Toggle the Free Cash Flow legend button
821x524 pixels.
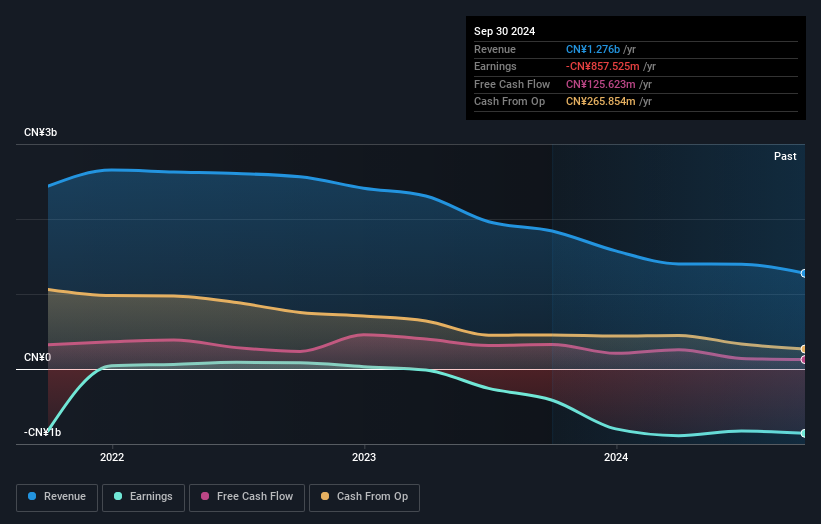[x=247, y=497]
